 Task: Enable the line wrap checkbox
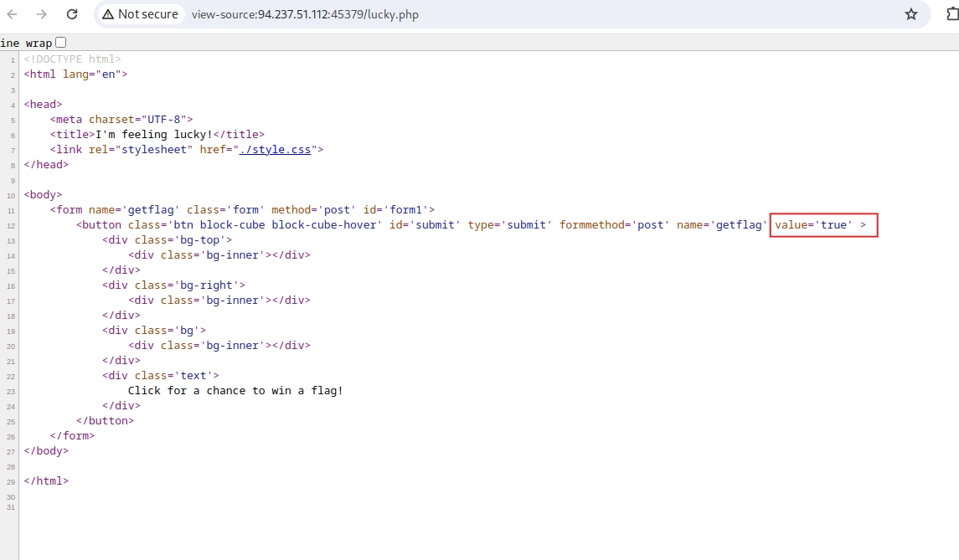click(60, 43)
